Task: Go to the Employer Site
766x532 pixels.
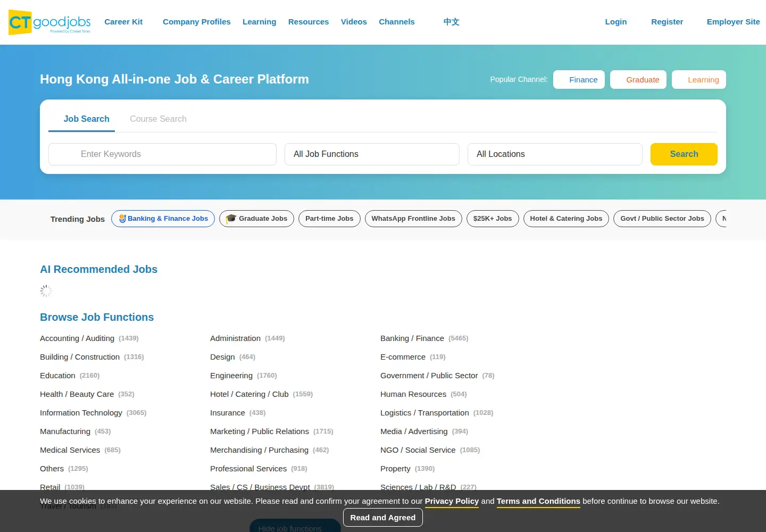Action: (733, 22)
